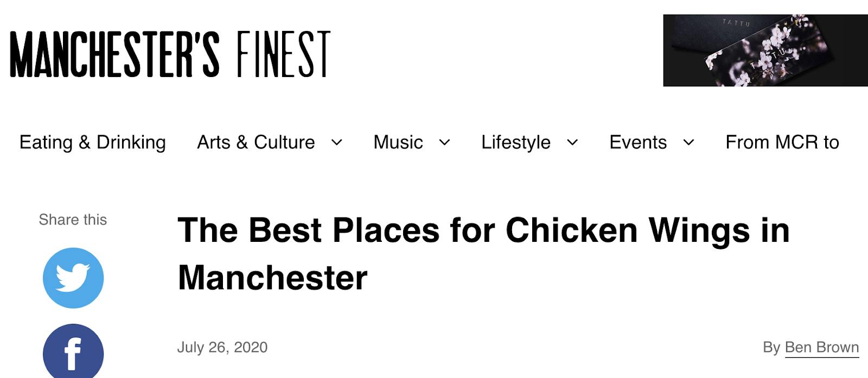
Task: Open the Lifestyle submenu chevron
Action: point(572,143)
